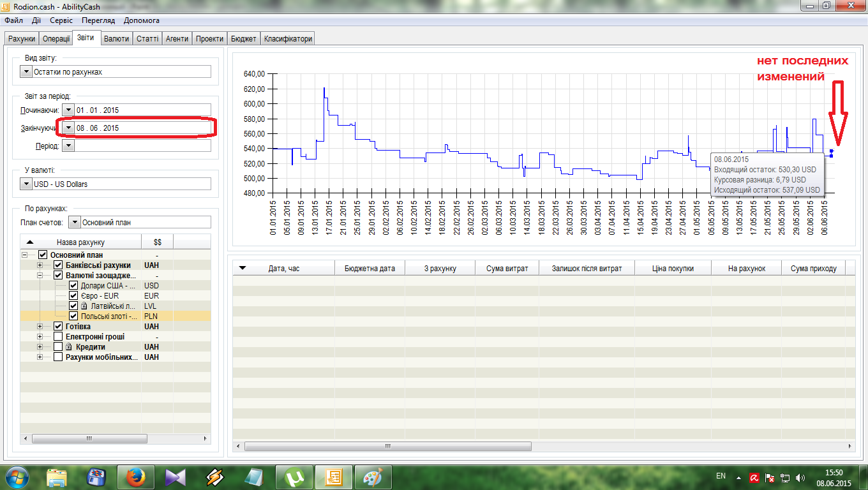Open Winamp from the taskbar
The height and width of the screenshot is (490, 868).
click(x=214, y=477)
